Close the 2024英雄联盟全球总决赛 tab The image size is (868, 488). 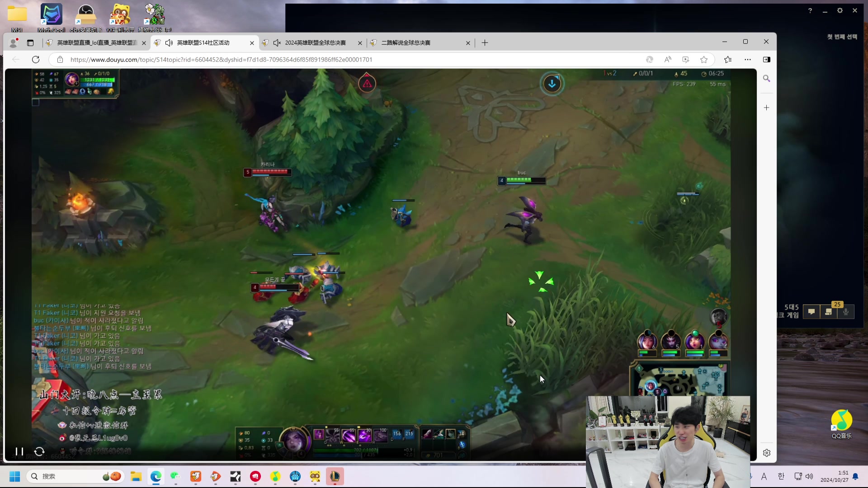click(x=360, y=43)
